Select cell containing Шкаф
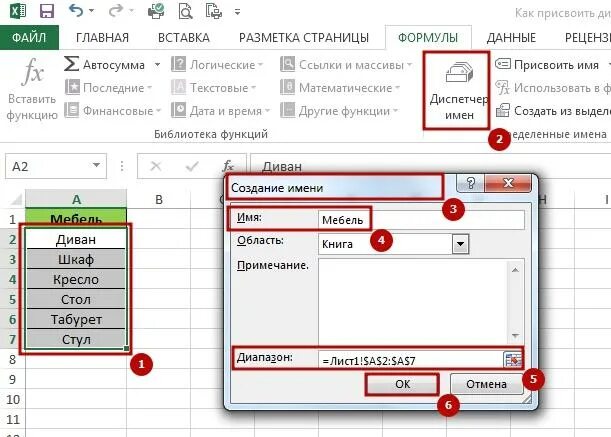 [76, 259]
